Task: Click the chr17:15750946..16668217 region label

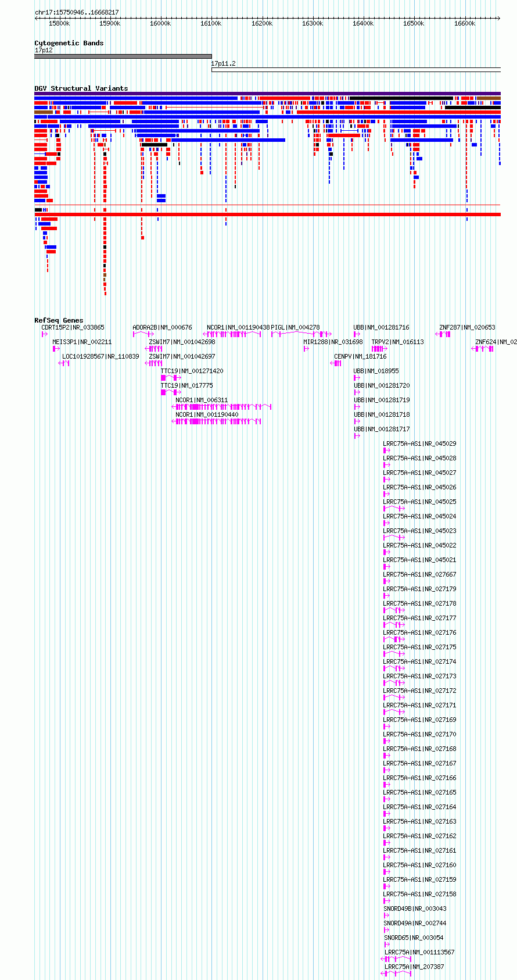Action: tap(77, 12)
